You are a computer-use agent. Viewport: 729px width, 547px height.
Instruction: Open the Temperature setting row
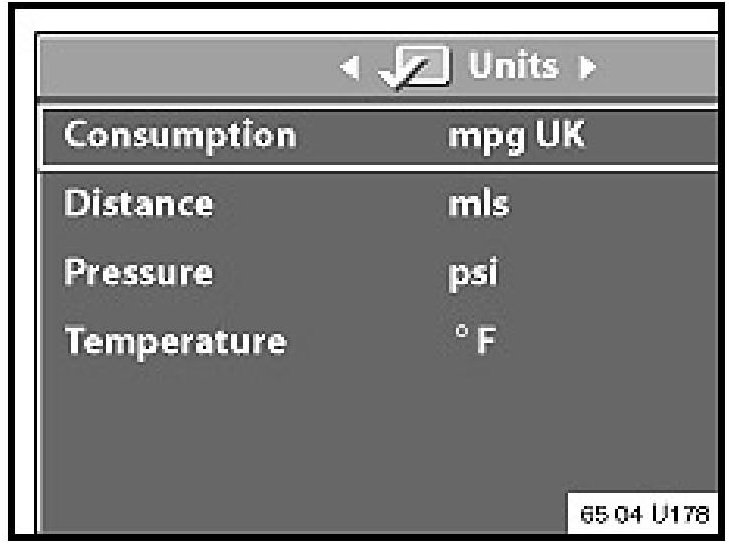(380, 341)
